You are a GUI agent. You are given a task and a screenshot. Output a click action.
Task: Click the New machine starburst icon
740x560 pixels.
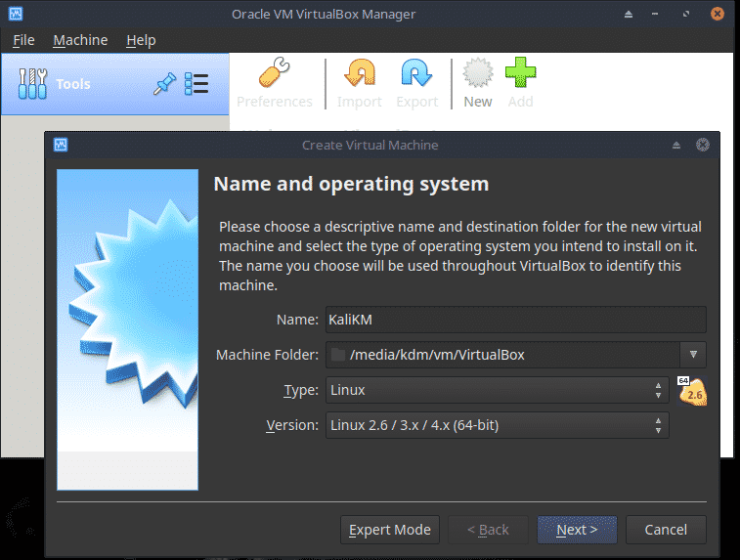point(477,75)
